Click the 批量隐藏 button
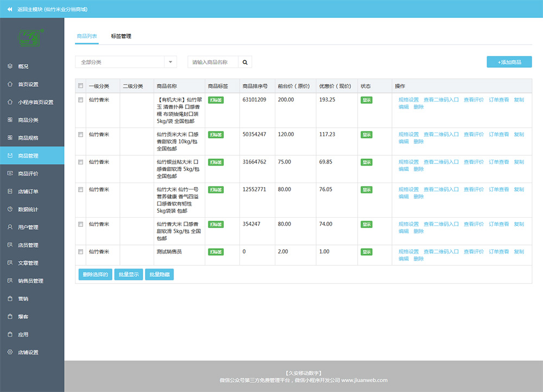 (159, 274)
